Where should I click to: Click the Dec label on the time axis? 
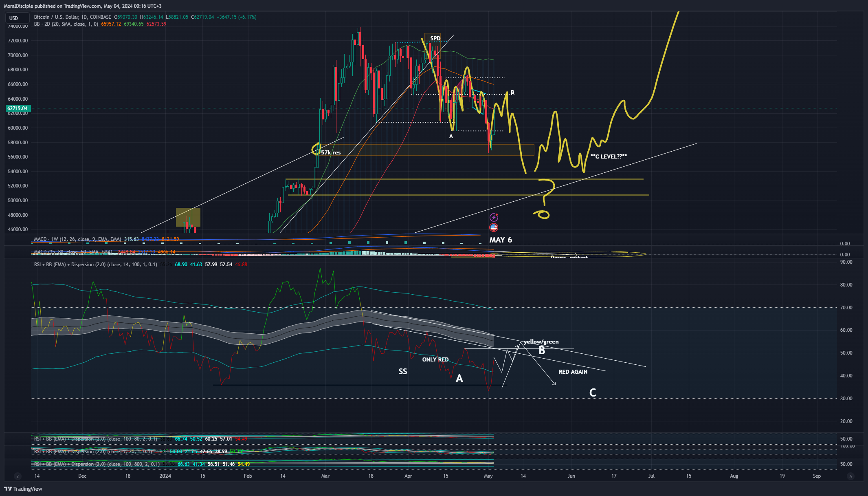[x=82, y=476]
